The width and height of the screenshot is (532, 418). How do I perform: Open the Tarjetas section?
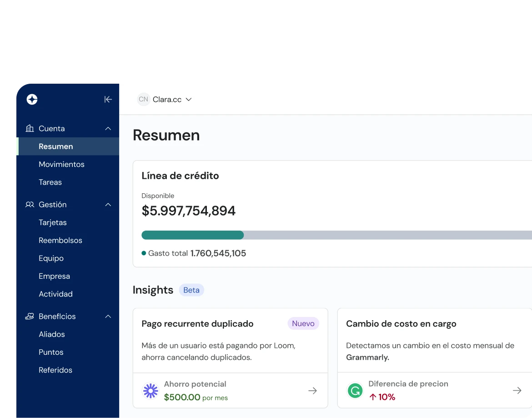(52, 222)
